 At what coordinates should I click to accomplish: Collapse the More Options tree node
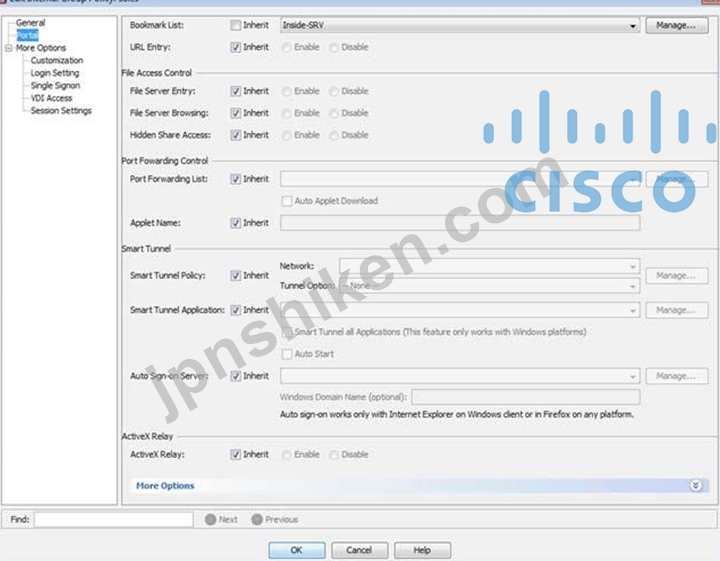pos(9,48)
